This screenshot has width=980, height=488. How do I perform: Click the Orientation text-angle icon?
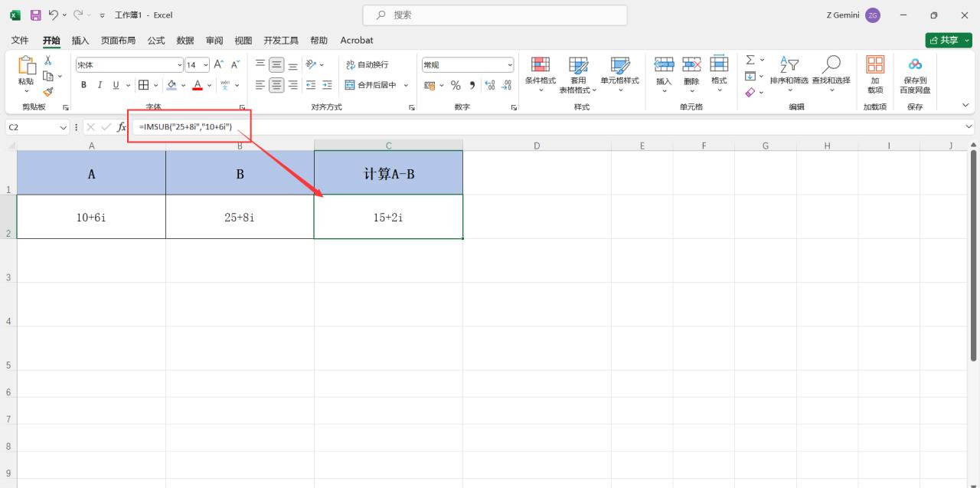(x=311, y=65)
